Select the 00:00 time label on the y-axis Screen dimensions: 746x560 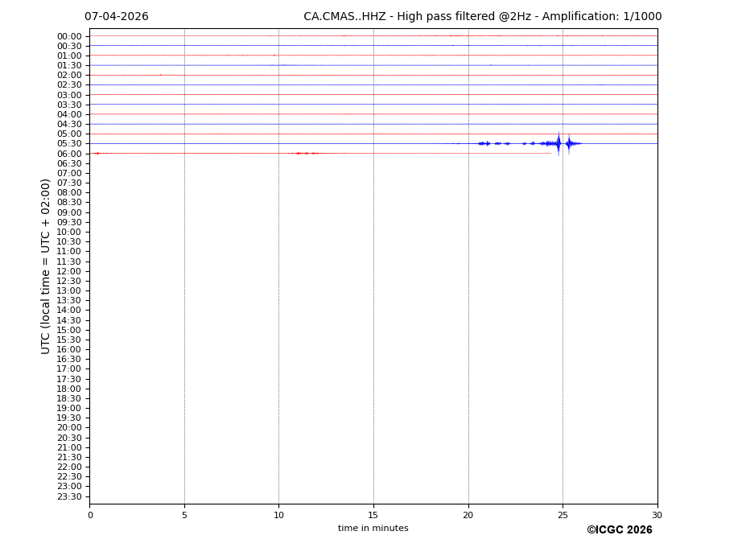tap(69, 36)
